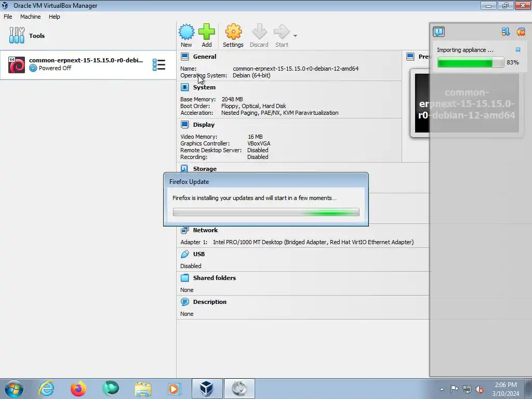Click the Tools icon in sidebar

click(17, 35)
